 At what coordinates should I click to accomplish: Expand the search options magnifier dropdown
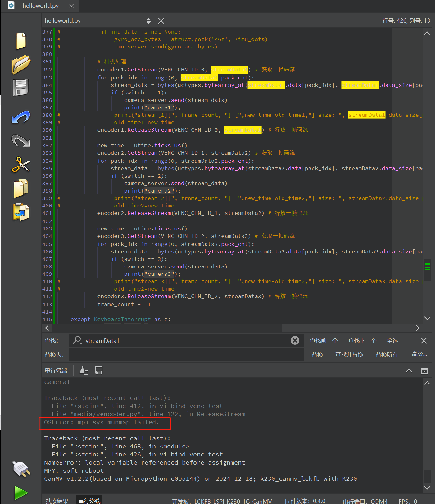pos(77,341)
